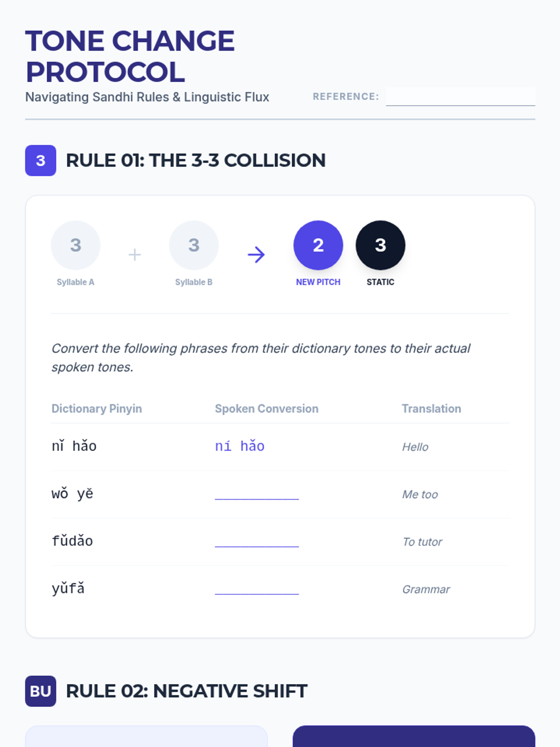This screenshot has width=560, height=747.
Task: Click the Hello translation text
Action: click(415, 447)
